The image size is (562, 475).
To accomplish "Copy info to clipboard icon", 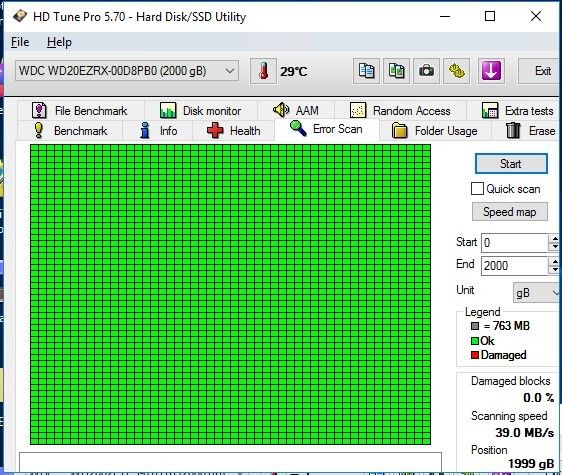I will 366,71.
